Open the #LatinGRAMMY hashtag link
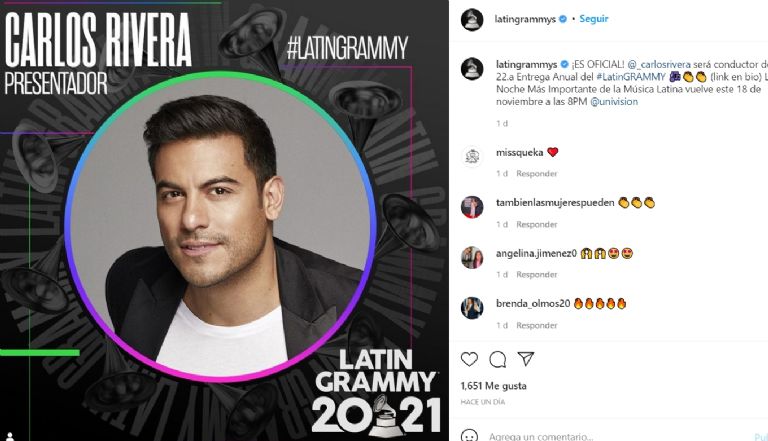This screenshot has width=768, height=441. click(631, 77)
